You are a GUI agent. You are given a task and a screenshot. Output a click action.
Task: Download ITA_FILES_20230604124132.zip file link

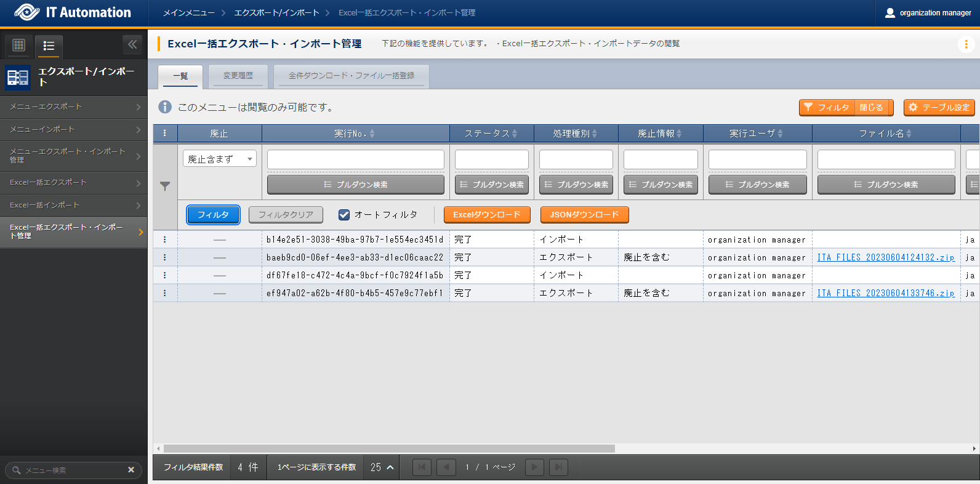coord(885,257)
